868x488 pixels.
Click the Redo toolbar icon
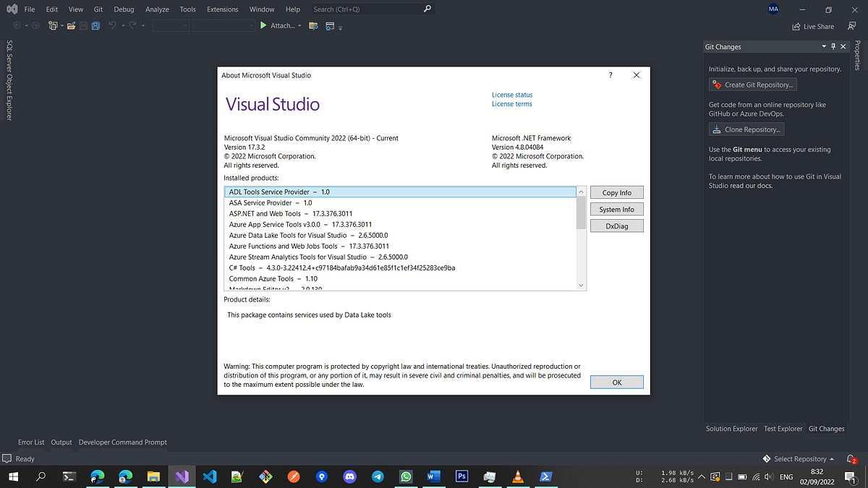tap(132, 25)
